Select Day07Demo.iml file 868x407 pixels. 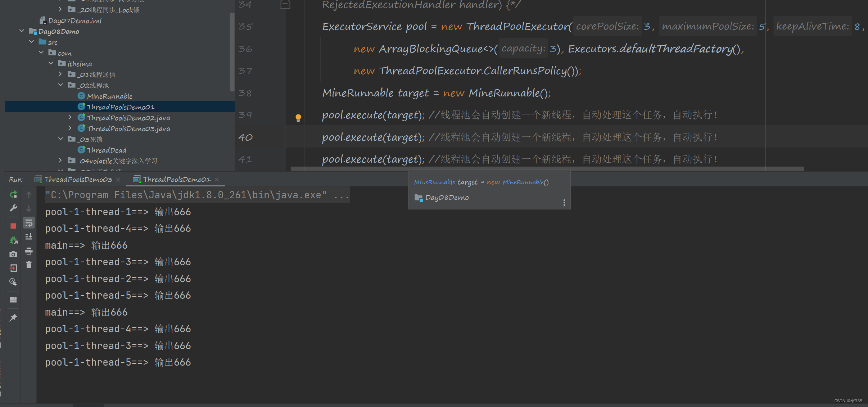pyautogui.click(x=75, y=21)
